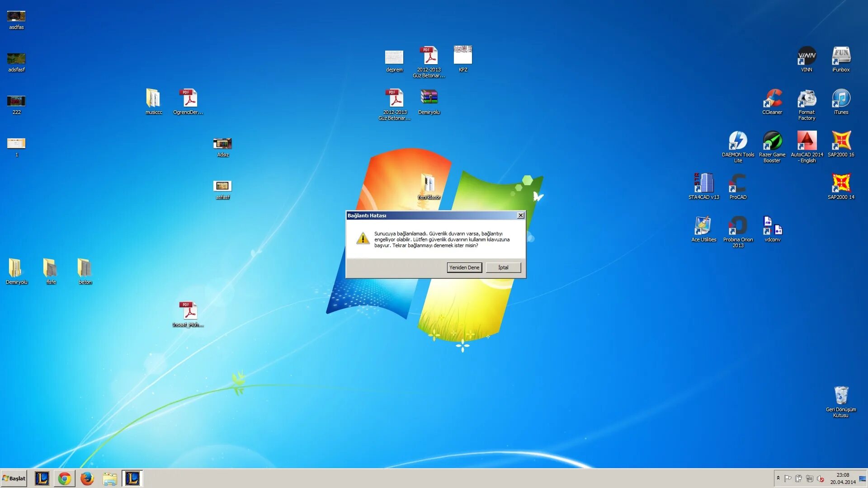Select the STA4CAD v13 shortcut
The width and height of the screenshot is (868, 488).
(x=703, y=183)
